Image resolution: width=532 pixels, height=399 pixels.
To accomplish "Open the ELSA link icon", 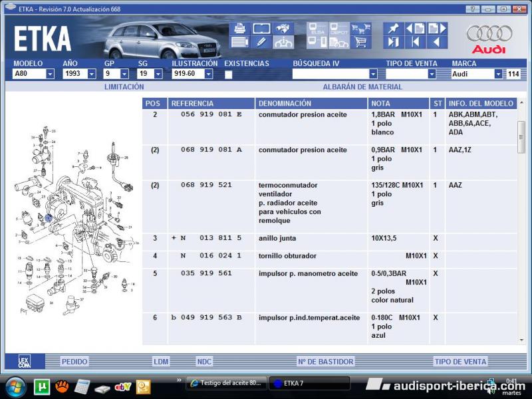I will pos(317,29).
